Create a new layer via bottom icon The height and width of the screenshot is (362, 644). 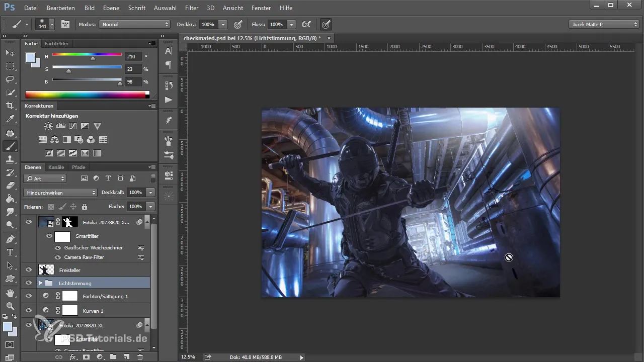[127, 356]
